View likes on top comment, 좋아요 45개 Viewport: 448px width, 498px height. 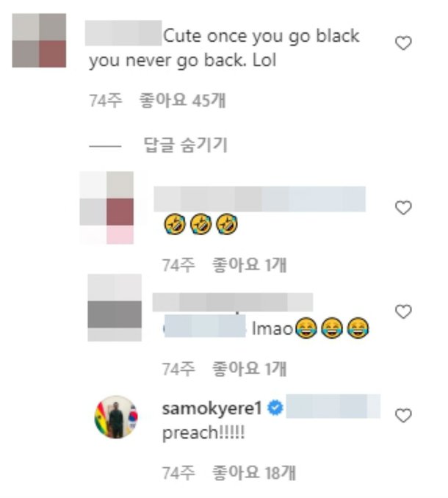(183, 101)
